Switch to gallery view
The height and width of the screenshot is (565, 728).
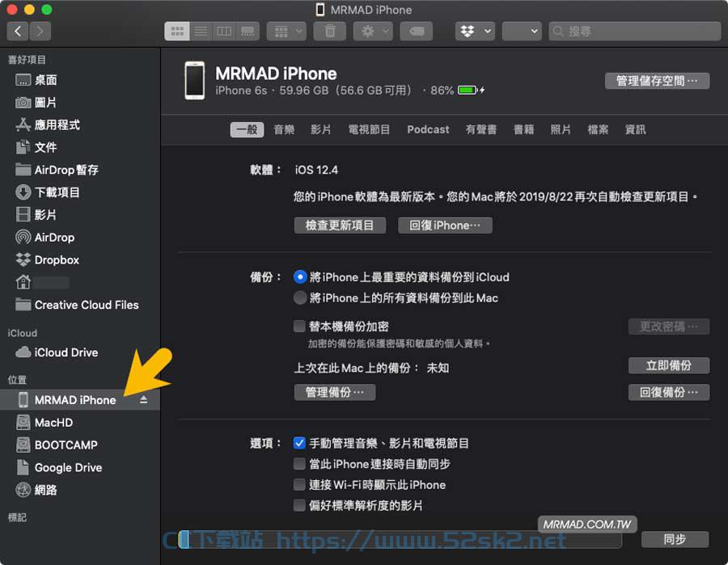[x=248, y=31]
